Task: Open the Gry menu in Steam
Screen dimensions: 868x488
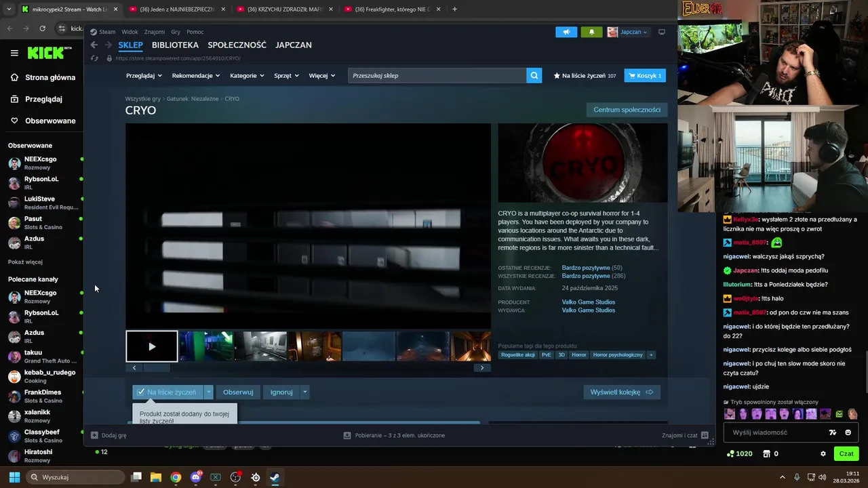Action: (x=176, y=32)
